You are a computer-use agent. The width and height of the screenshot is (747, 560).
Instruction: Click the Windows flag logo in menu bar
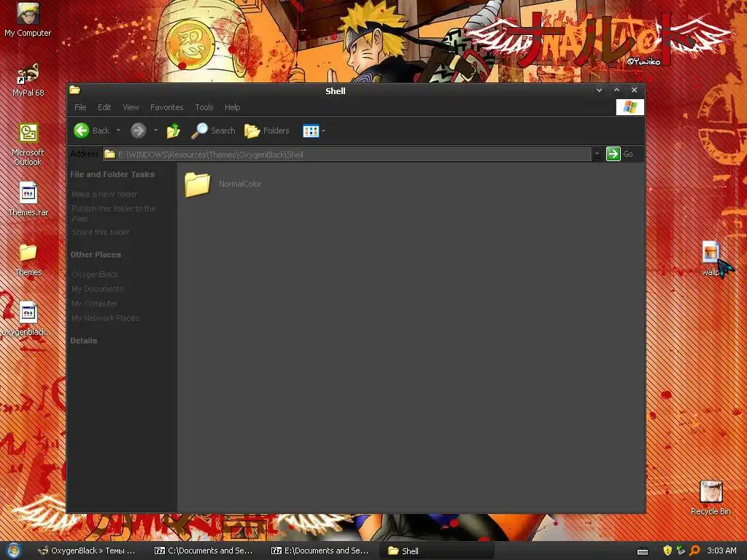(630, 107)
